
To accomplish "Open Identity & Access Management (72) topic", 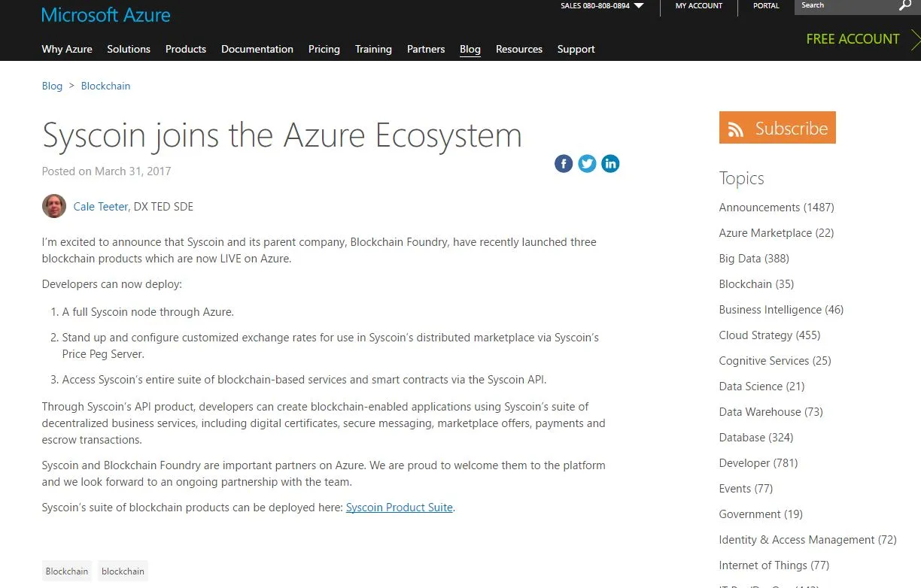I will pos(808,540).
